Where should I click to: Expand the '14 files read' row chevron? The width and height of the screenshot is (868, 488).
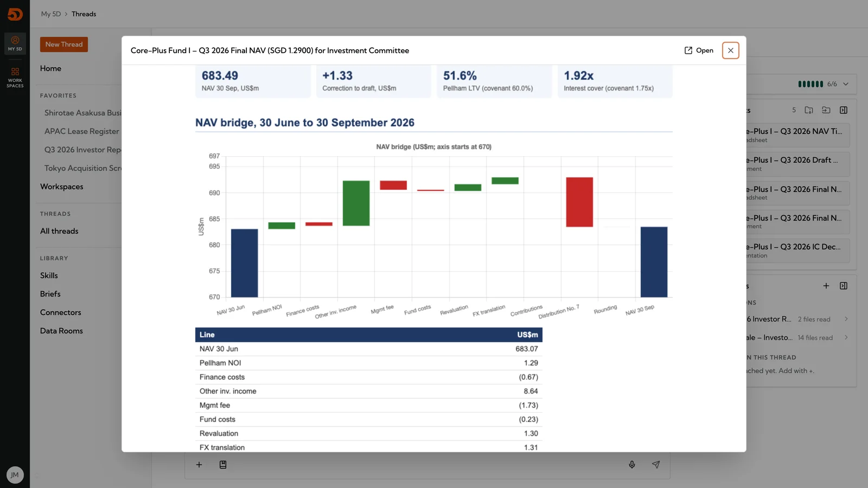coord(846,337)
